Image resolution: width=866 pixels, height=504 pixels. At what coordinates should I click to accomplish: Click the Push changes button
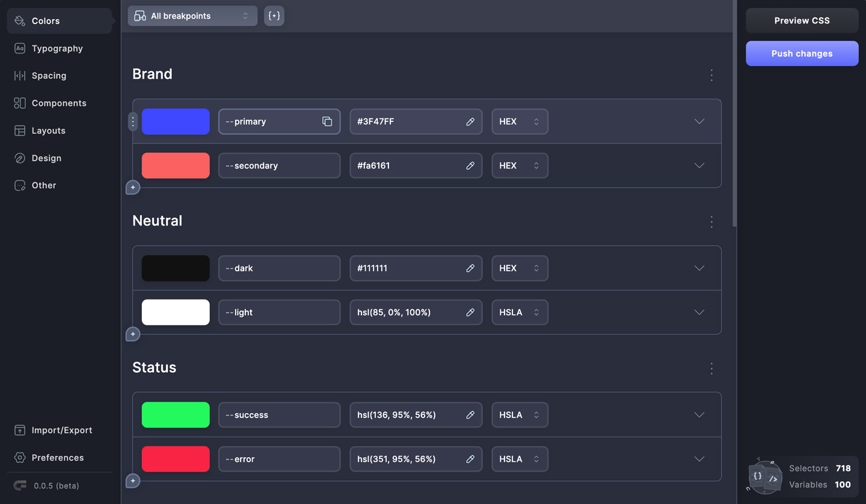coord(802,54)
